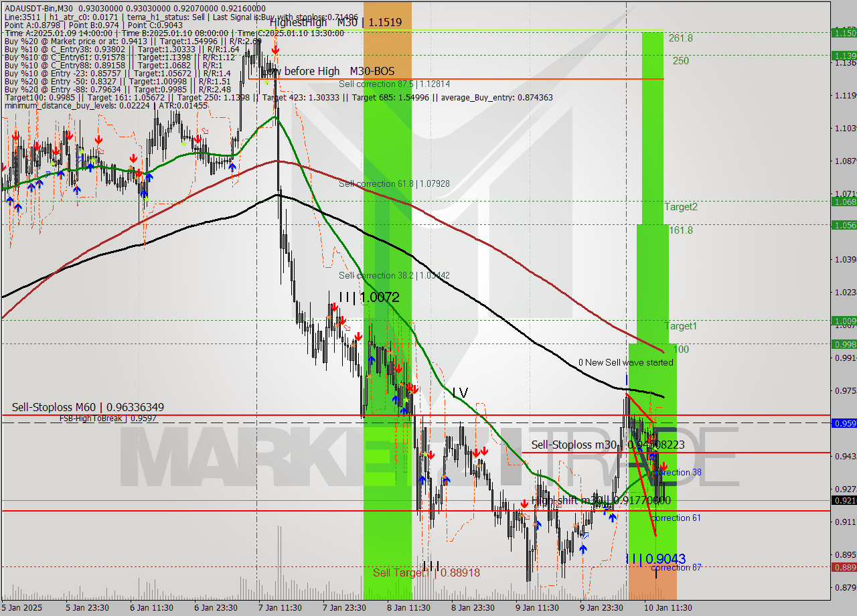Click the blue 0.959 price axis tag
The width and height of the screenshot is (857, 616).
click(x=844, y=423)
